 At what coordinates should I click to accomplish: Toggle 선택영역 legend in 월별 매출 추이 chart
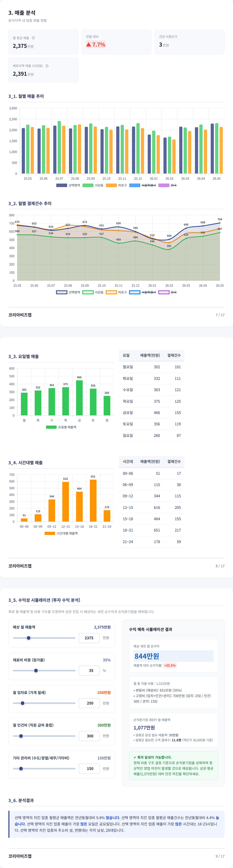coord(68,185)
